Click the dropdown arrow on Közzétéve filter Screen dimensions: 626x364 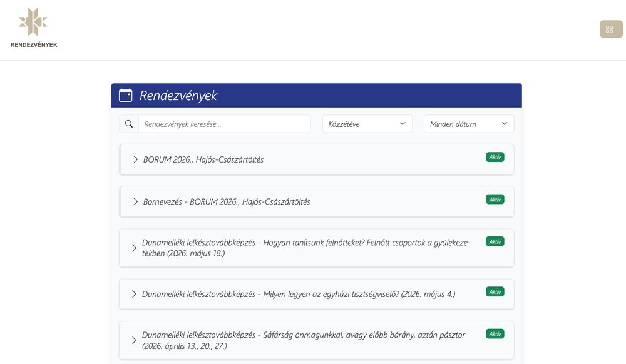(x=403, y=123)
